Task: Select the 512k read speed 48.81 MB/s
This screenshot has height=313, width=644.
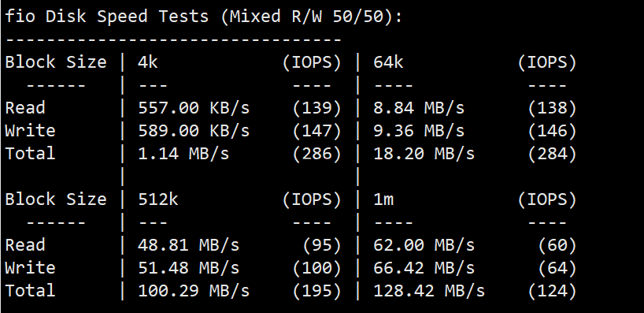Action: [188, 245]
